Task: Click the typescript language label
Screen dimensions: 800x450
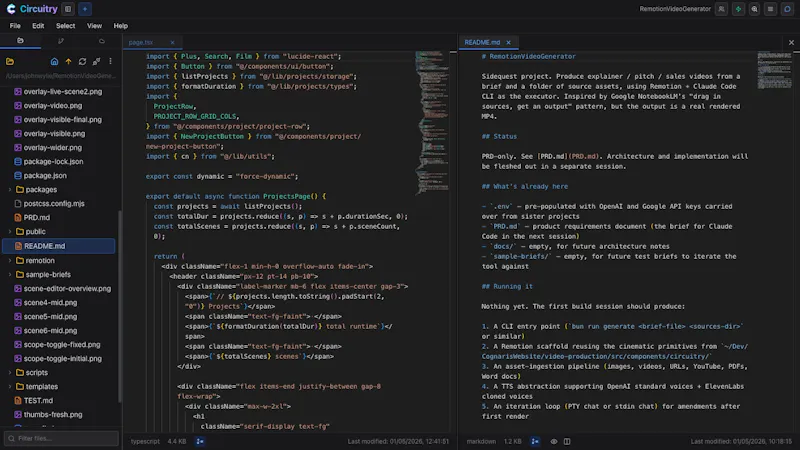Action: (145, 441)
